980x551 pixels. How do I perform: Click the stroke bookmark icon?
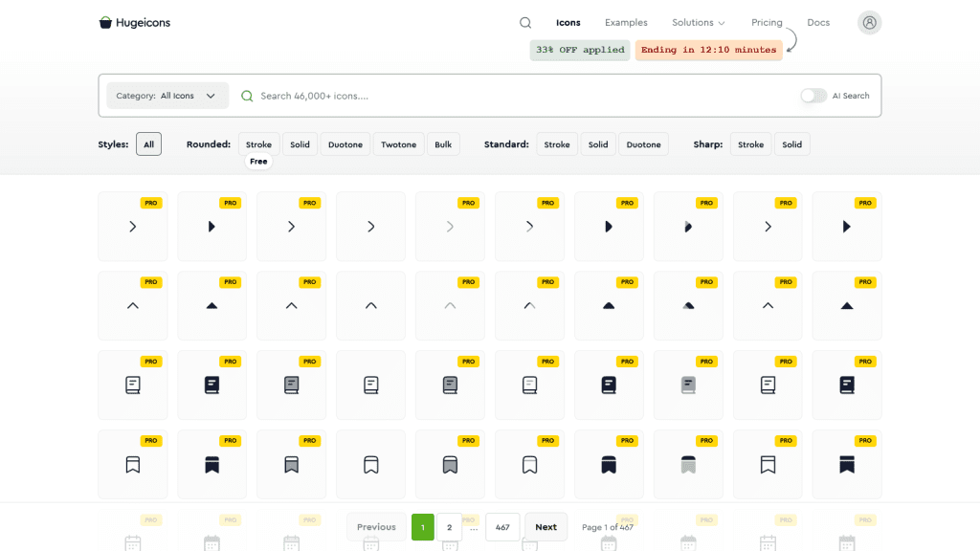click(132, 465)
